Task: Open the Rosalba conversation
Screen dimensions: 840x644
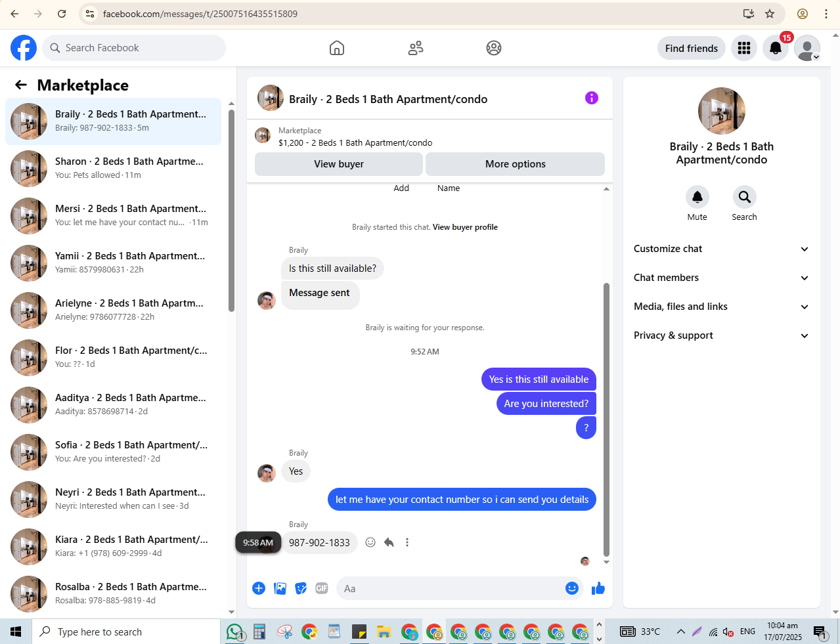Action: coord(113,593)
